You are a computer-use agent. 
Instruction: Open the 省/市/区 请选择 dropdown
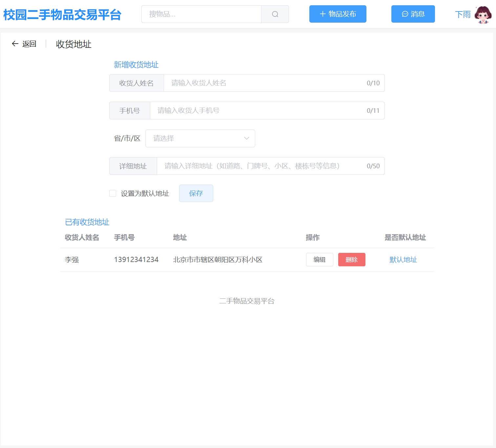pyautogui.click(x=200, y=138)
